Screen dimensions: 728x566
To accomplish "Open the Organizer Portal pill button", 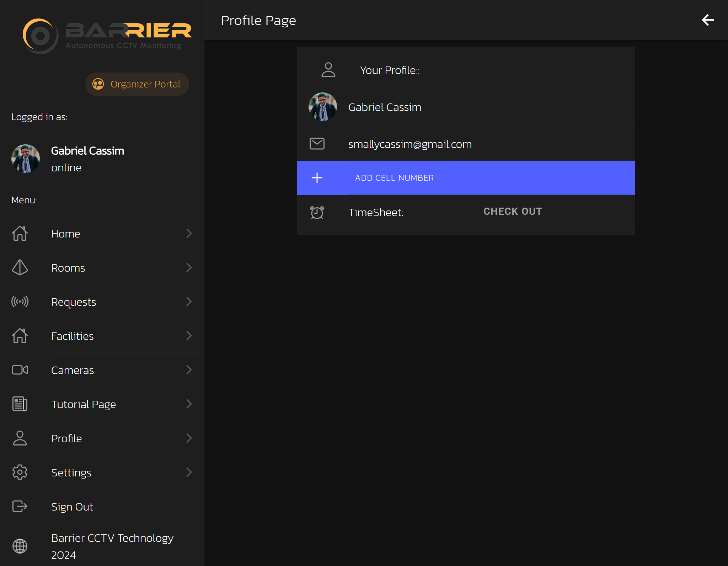I will coord(137,84).
